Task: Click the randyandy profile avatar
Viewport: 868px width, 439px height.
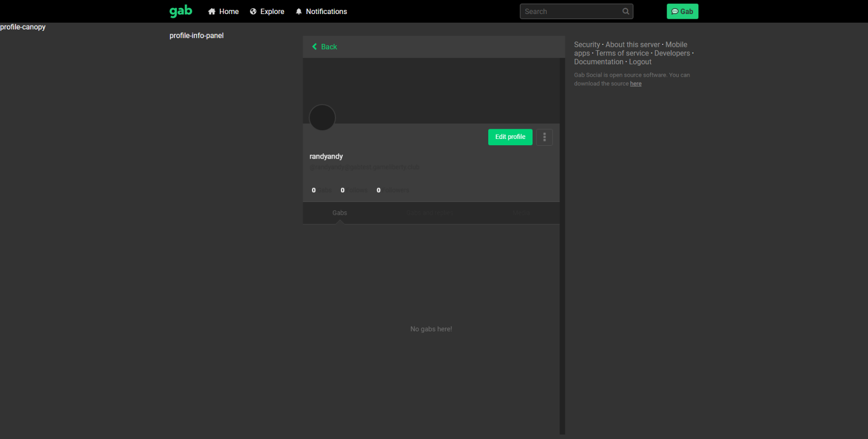Action: pos(322,118)
